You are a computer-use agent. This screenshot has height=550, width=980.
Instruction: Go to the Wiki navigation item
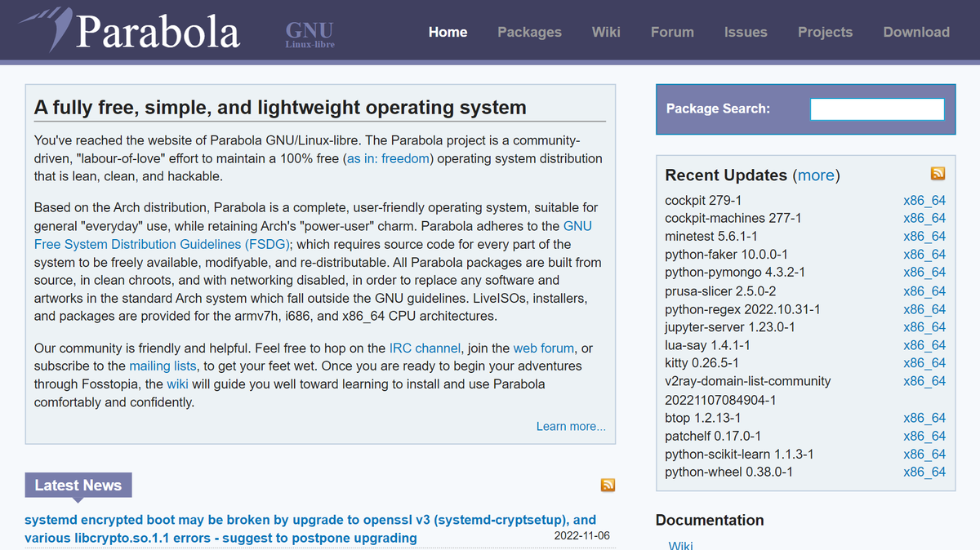click(x=606, y=32)
